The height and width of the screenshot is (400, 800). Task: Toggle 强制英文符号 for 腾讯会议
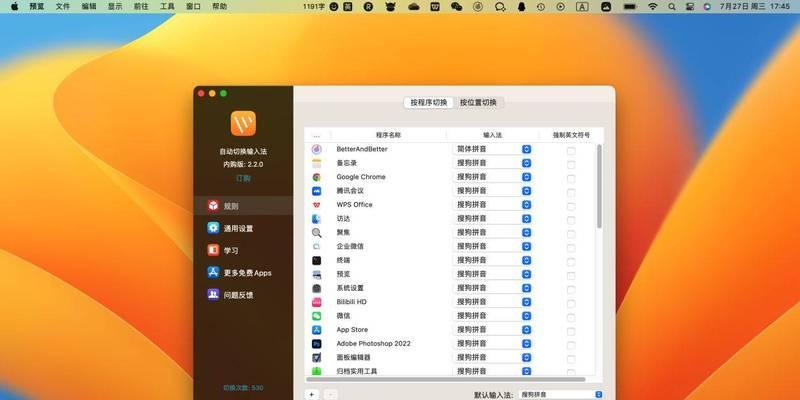coord(571,193)
